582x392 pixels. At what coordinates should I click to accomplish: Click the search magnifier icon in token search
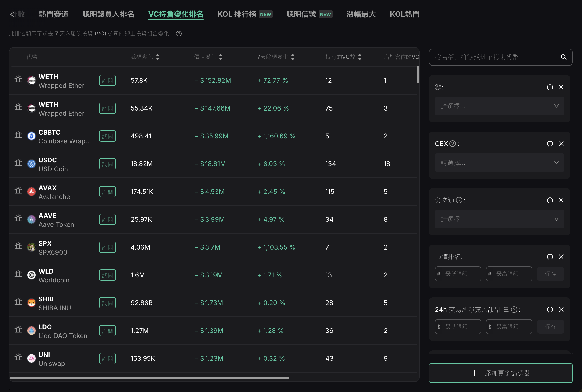click(563, 57)
